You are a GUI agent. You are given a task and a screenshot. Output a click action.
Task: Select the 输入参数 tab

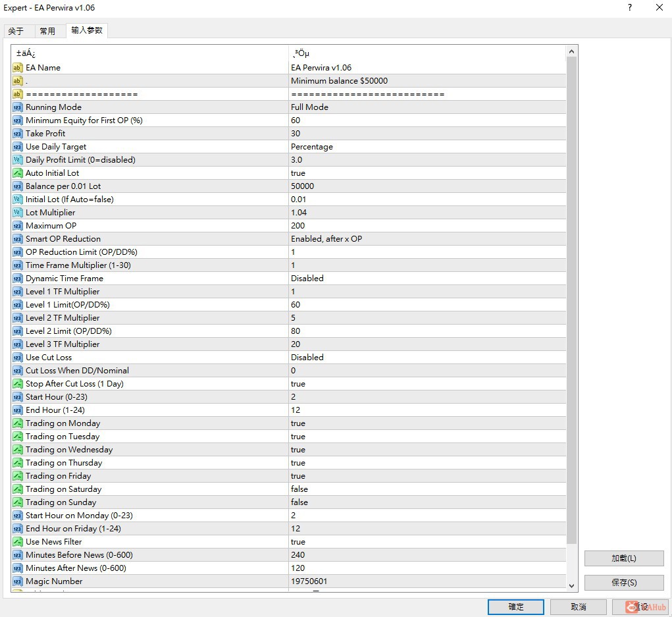[87, 30]
